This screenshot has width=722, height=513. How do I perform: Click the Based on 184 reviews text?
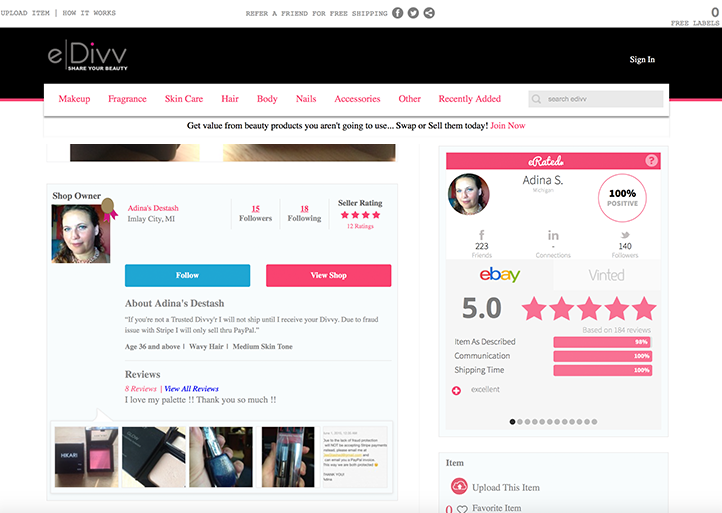tap(616, 330)
